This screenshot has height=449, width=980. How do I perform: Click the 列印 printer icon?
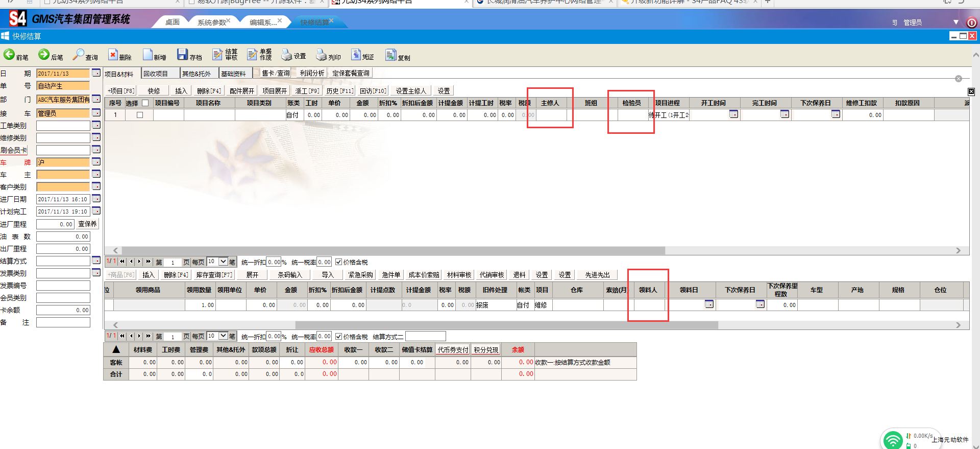click(321, 55)
